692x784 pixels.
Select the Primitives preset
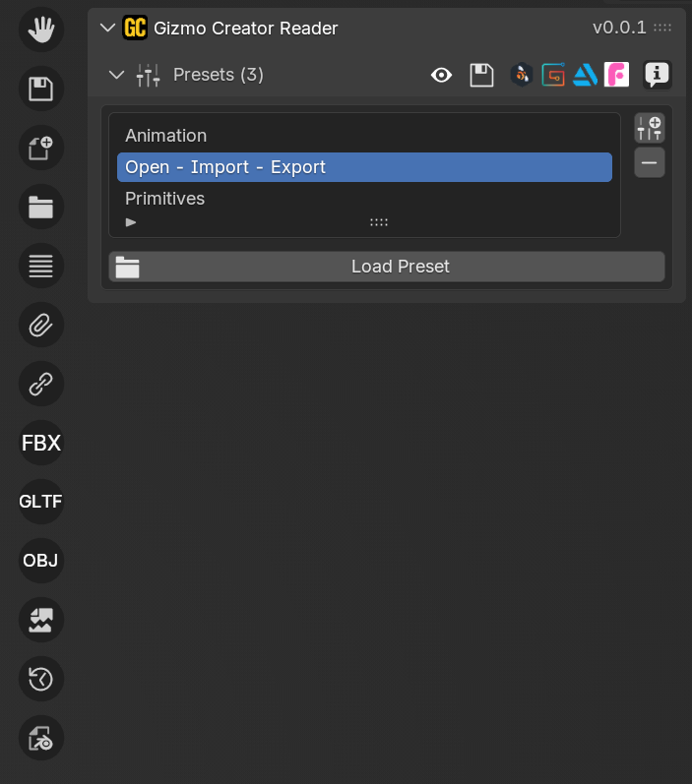point(164,199)
